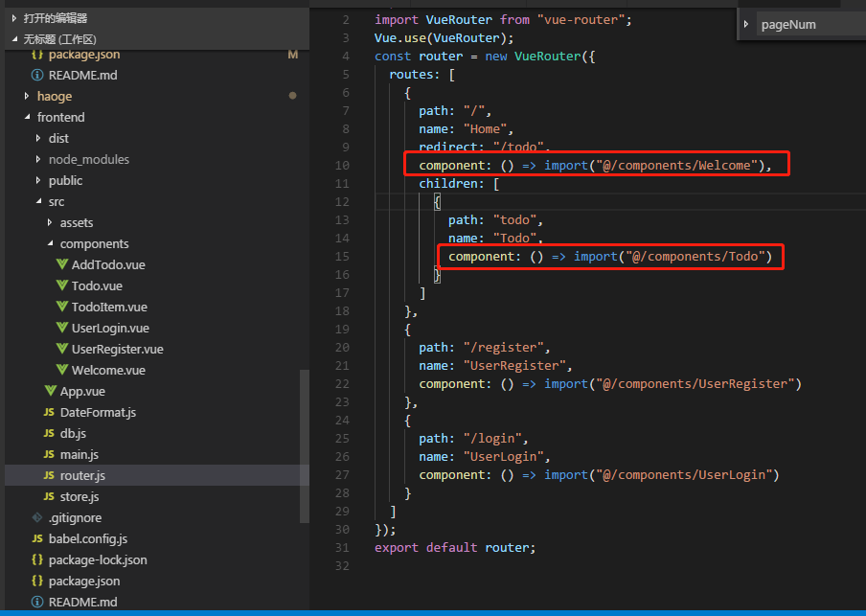The height and width of the screenshot is (616, 866).
Task: Click the JS icon beside router.js
Action: (50, 476)
